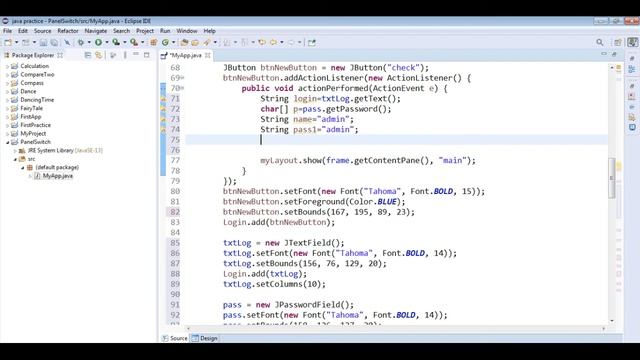640x360 pixels.
Task: Click the line 70 fold toggle
Action: [x=182, y=88]
